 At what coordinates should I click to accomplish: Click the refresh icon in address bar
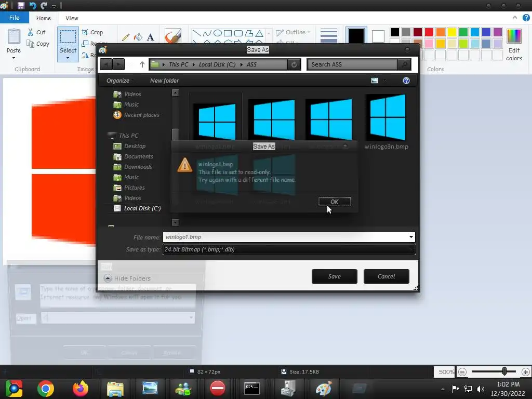pos(294,64)
